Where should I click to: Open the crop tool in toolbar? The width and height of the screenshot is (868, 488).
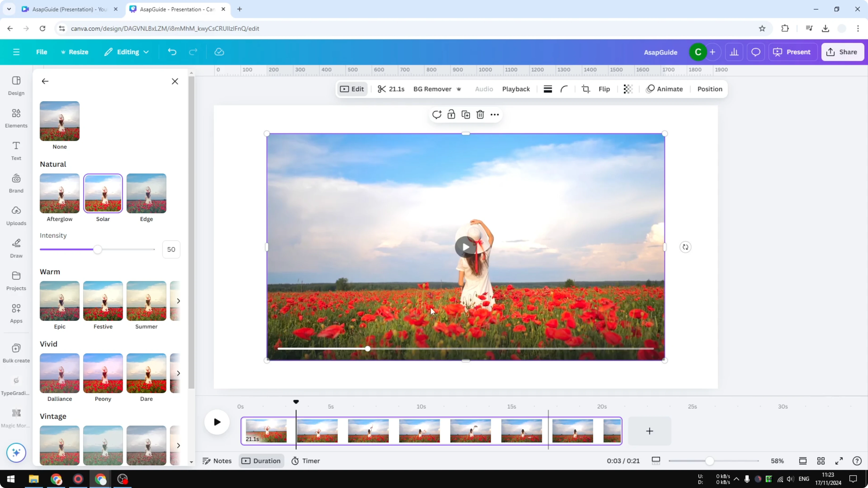pos(586,89)
